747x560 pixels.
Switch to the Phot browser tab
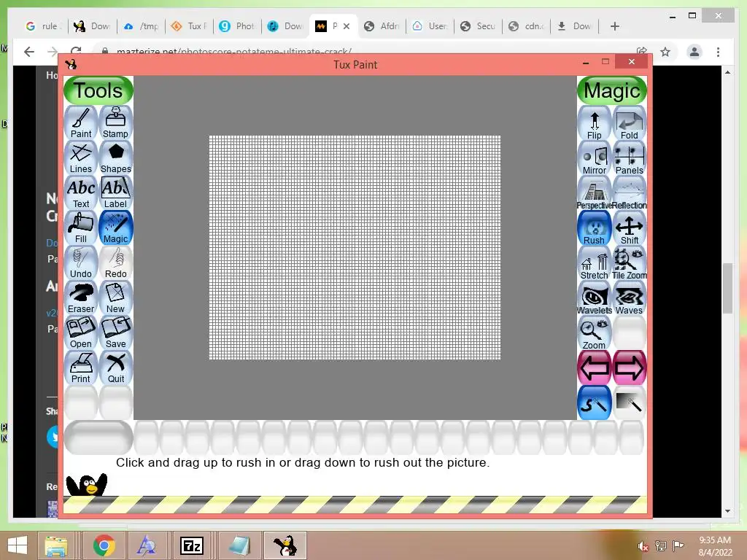(x=238, y=26)
